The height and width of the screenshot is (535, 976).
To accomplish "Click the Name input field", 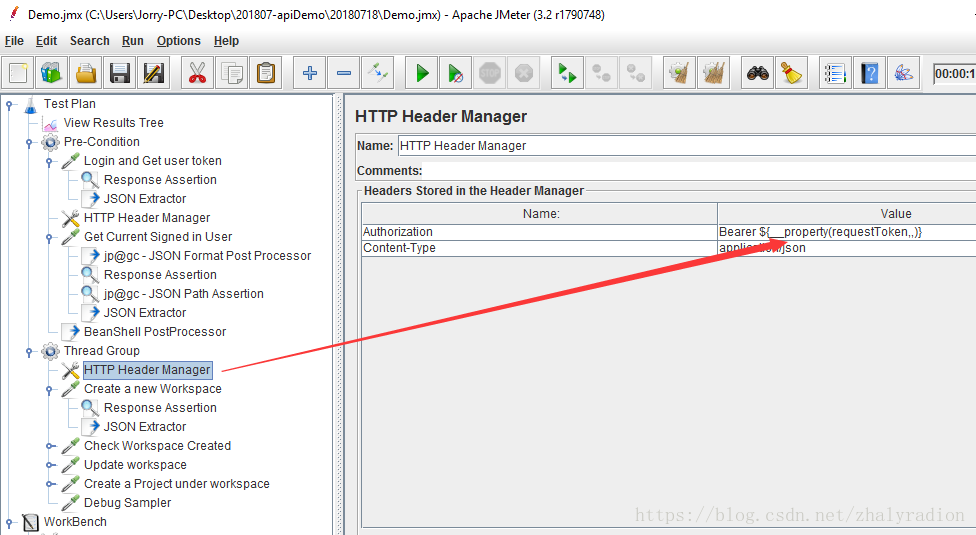I will (687, 146).
